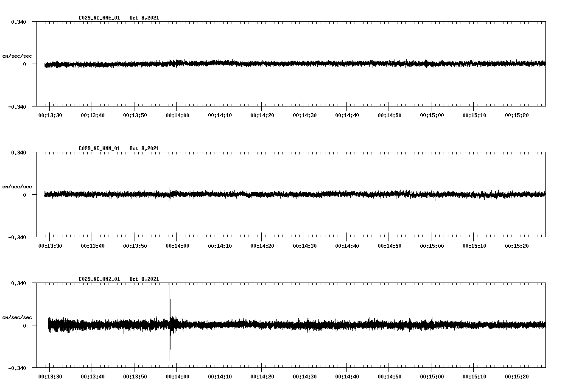
Task: Click the 00:15:00 time label under HNZ plot
Action: coord(432,377)
